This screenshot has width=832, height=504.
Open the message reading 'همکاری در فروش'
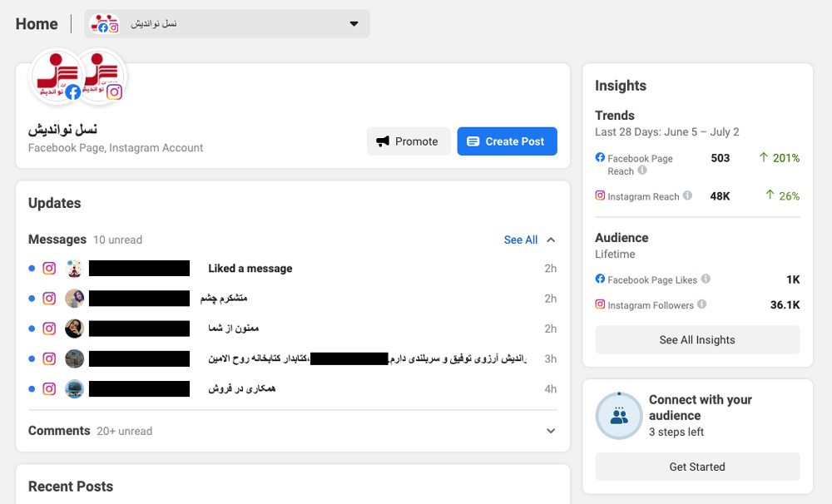pos(292,389)
